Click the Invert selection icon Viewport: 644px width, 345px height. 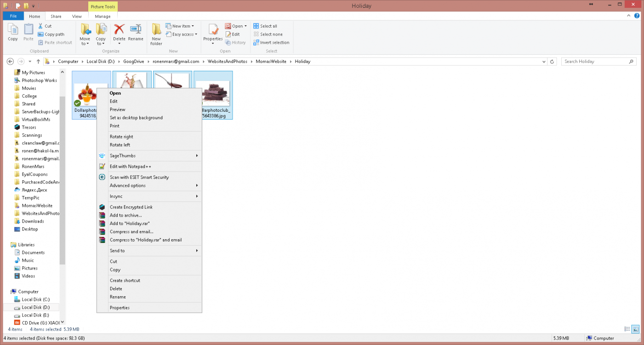click(256, 43)
